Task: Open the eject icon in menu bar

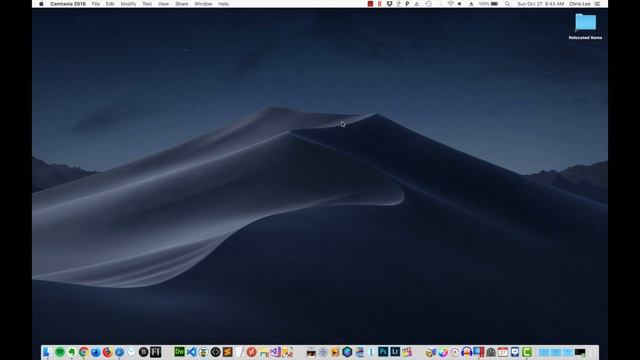Action: coord(471,4)
